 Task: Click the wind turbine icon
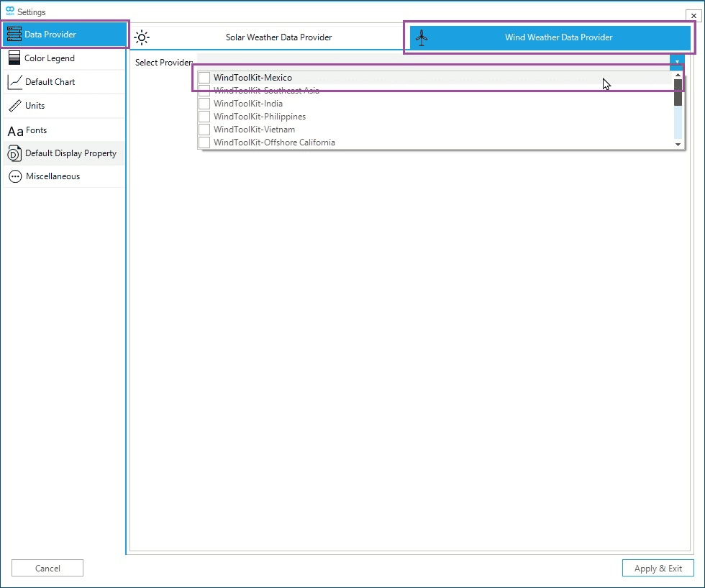click(422, 37)
